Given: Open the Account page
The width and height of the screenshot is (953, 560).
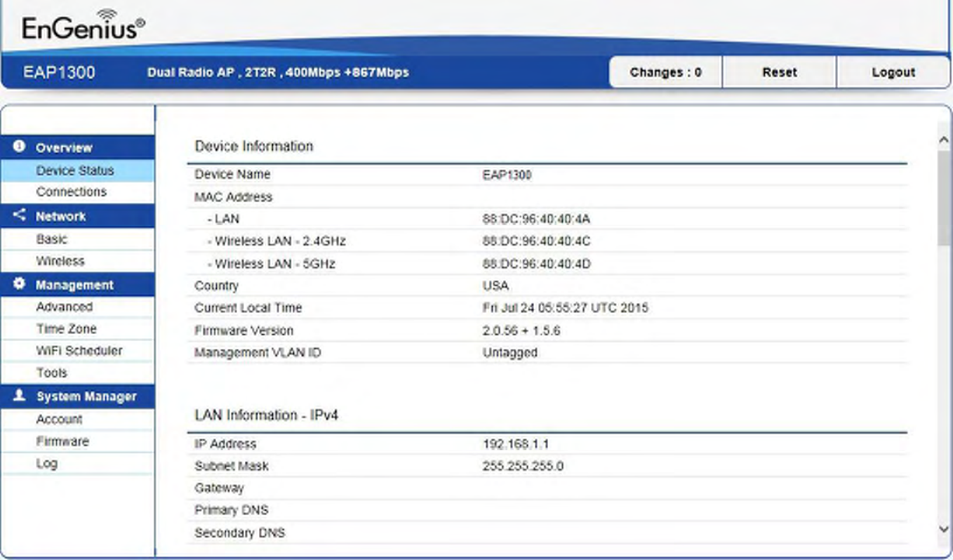Looking at the screenshot, I should click(x=77, y=419).
